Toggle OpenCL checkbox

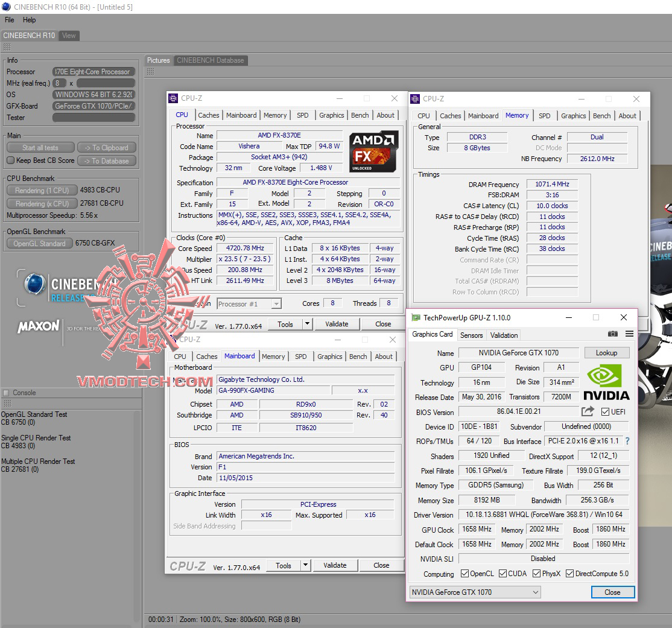(x=464, y=574)
